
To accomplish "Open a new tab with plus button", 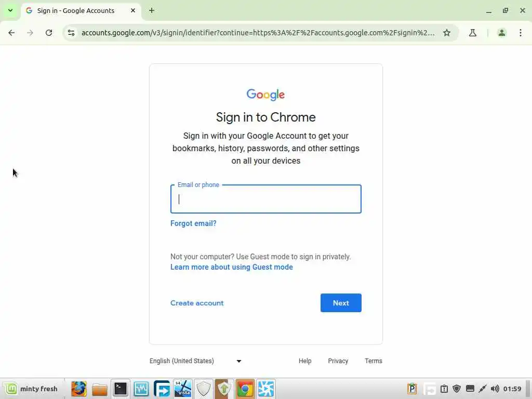I will (x=152, y=10).
